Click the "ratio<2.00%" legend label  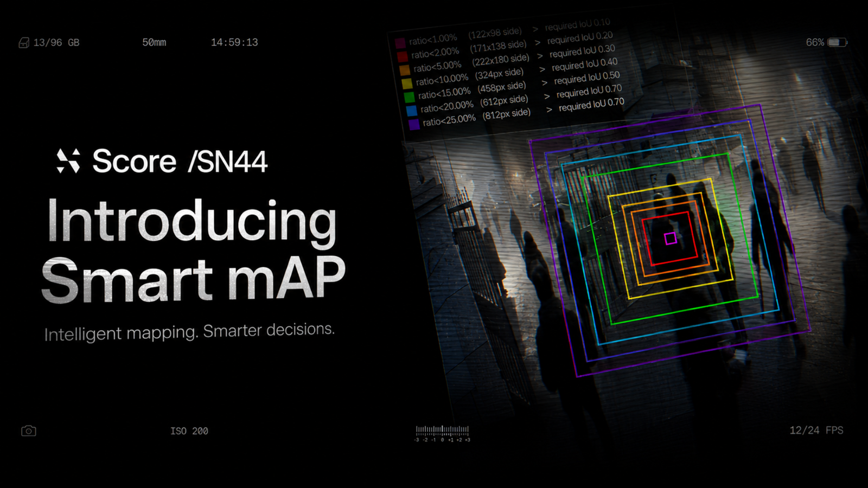(435, 53)
